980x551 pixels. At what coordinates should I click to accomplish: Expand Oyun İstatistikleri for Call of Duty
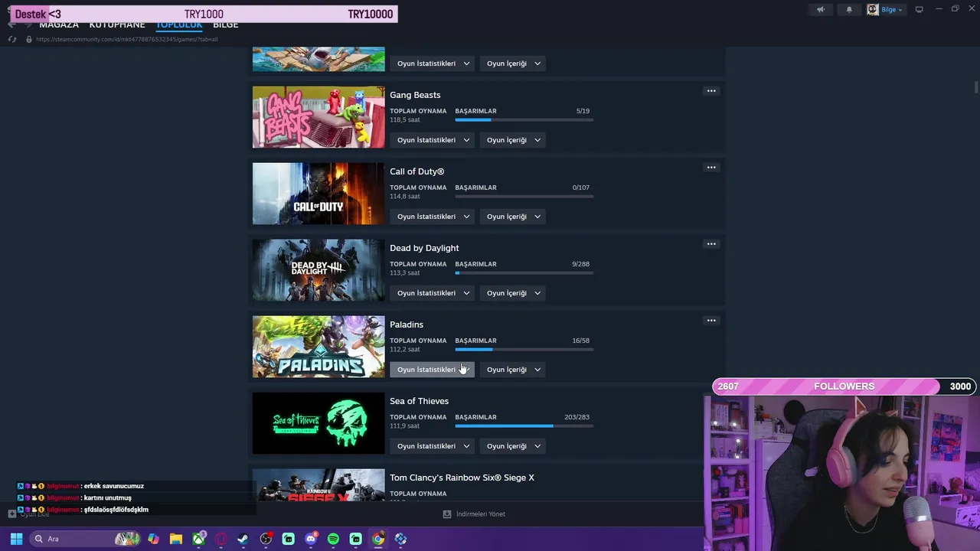(432, 217)
